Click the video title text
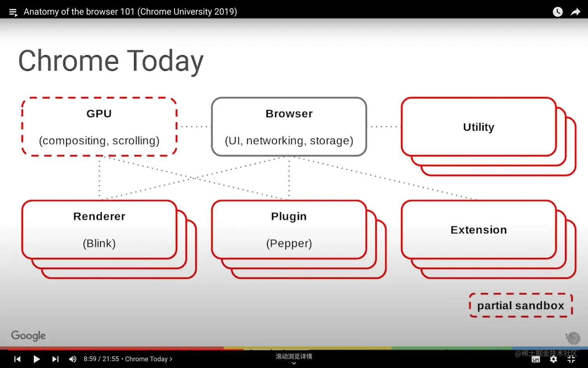 tap(130, 12)
